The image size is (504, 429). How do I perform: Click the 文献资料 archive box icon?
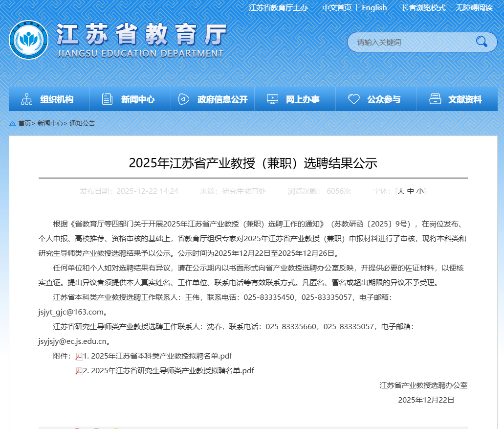[435, 99]
